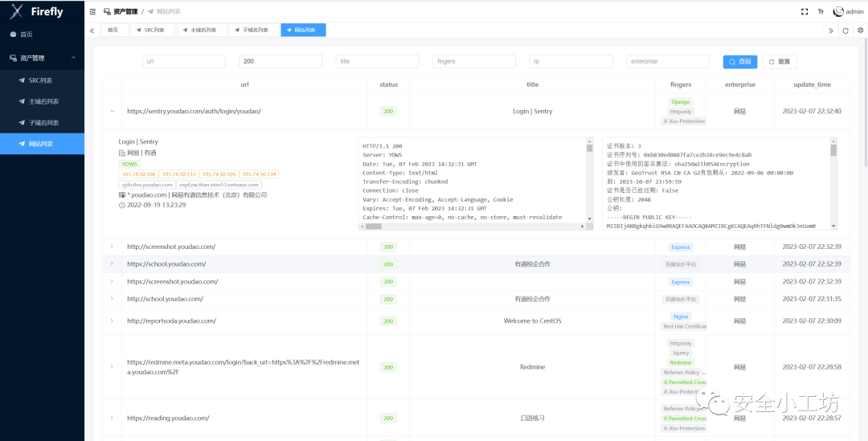Click the Welcome to CentOS title cell

point(532,321)
